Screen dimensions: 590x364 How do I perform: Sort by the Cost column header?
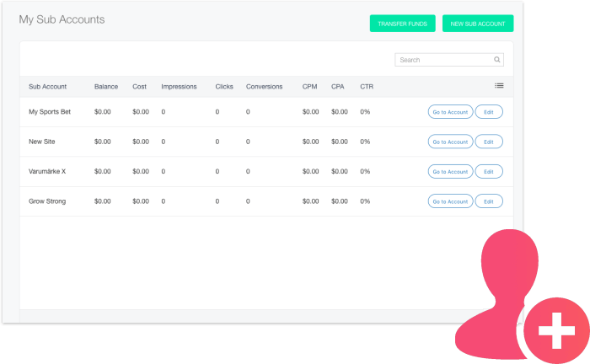pyautogui.click(x=139, y=87)
